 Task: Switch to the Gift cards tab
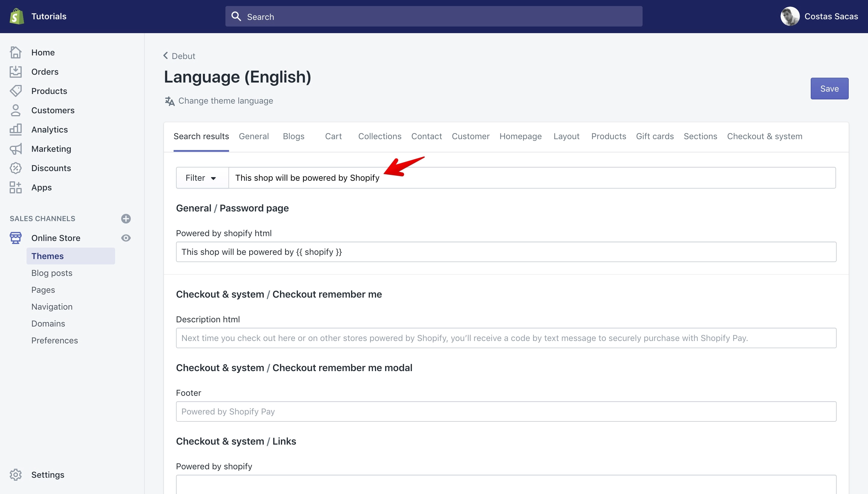[x=655, y=136]
